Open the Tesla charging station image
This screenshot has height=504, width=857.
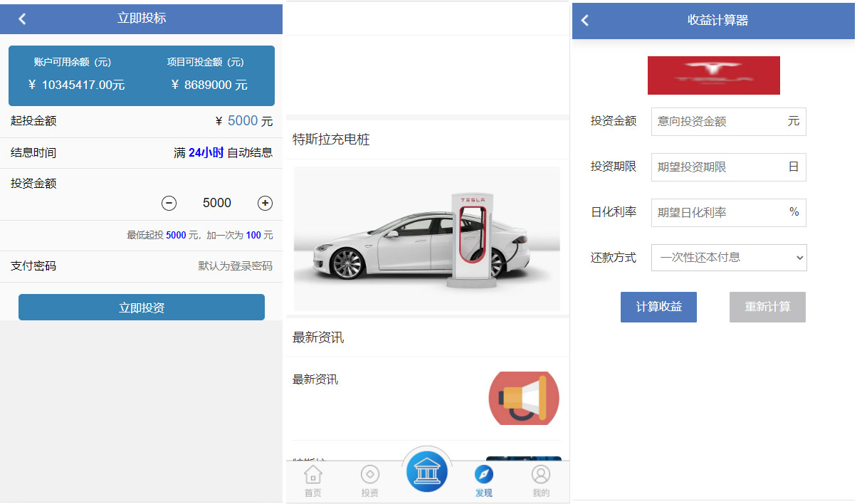pyautogui.click(x=427, y=238)
